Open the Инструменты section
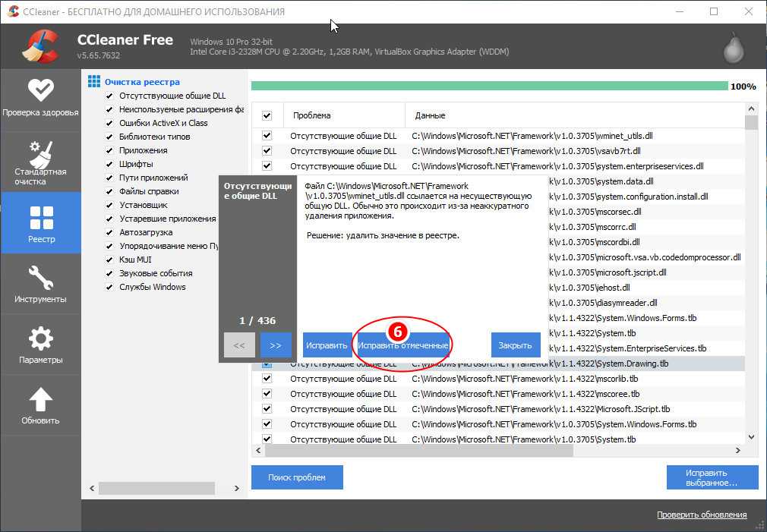 pyautogui.click(x=40, y=284)
